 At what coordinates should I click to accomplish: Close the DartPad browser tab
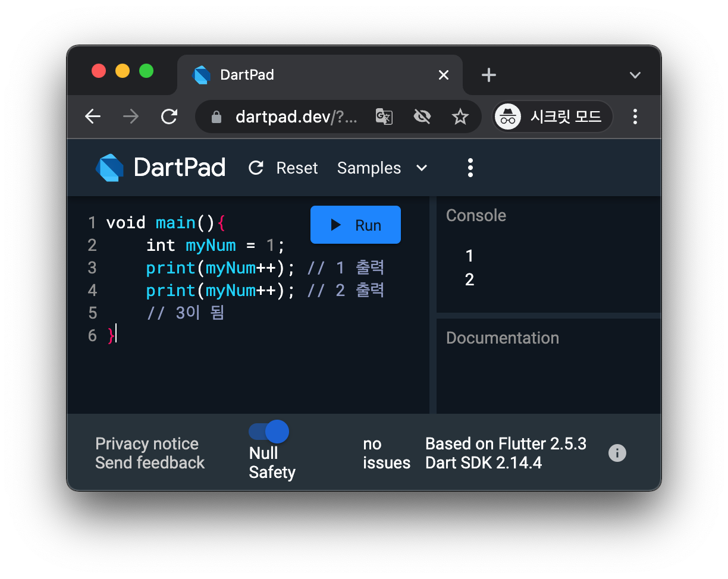444,75
